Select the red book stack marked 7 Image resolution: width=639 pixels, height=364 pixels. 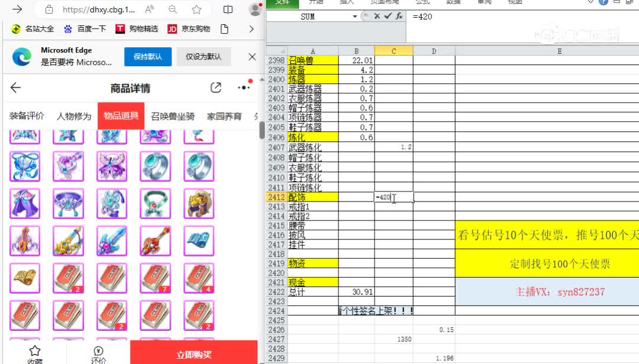pos(155,278)
